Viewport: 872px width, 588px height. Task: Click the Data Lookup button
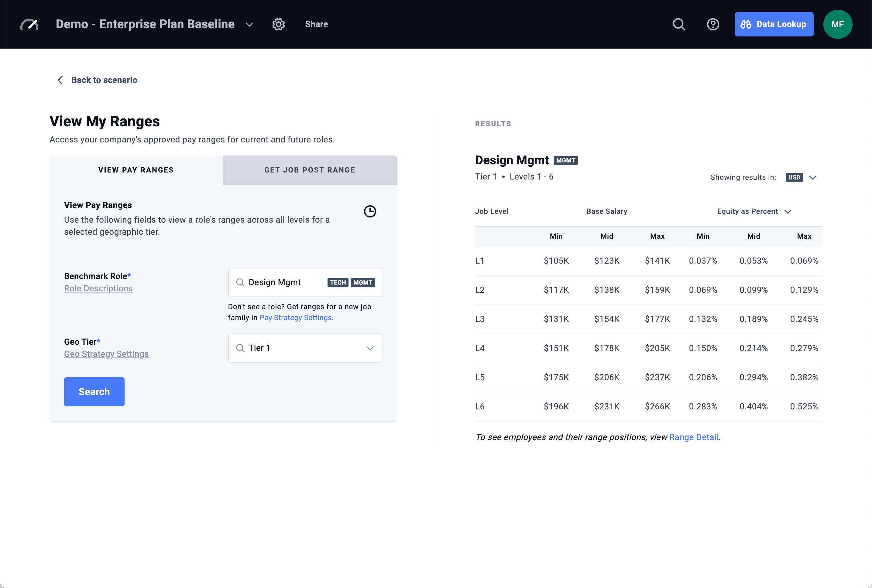click(x=774, y=24)
